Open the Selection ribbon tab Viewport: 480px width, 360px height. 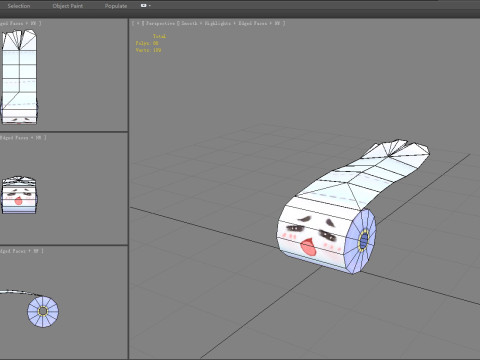pyautogui.click(x=19, y=6)
